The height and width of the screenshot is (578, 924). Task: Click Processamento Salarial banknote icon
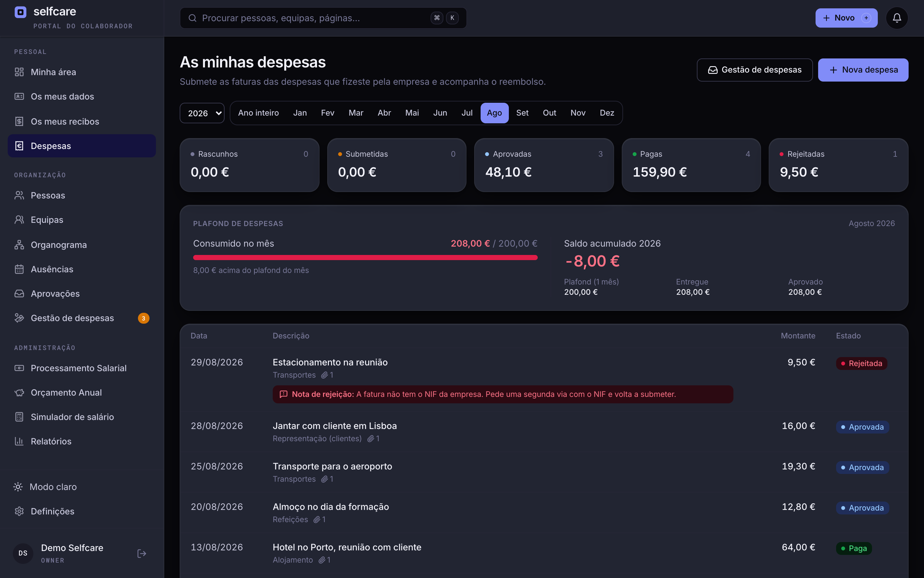coord(19,368)
